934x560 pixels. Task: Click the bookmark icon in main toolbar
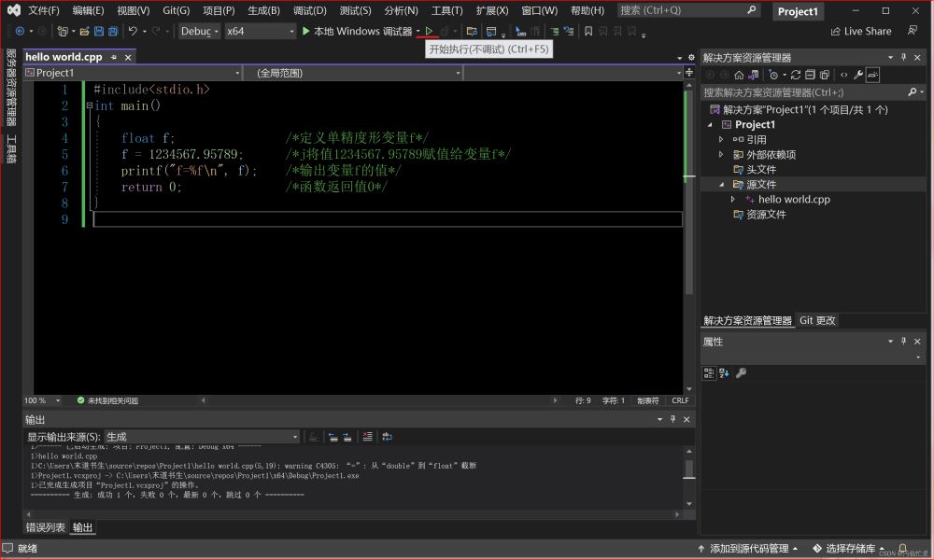(588, 31)
